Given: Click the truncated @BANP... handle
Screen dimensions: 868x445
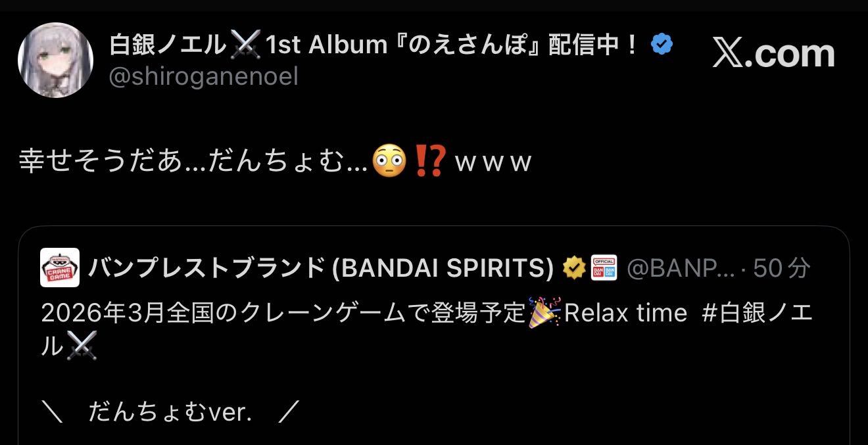Looking at the screenshot, I should point(680,268).
